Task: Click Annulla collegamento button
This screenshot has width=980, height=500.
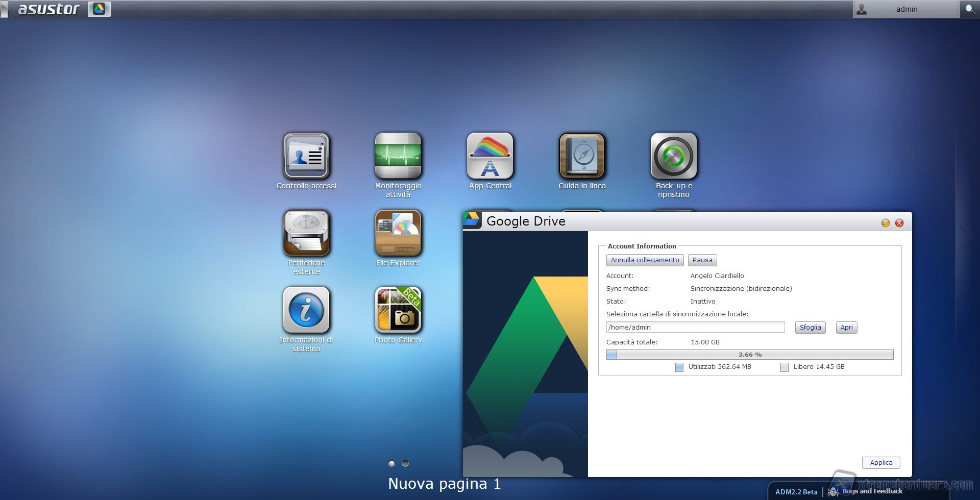Action: tap(645, 260)
